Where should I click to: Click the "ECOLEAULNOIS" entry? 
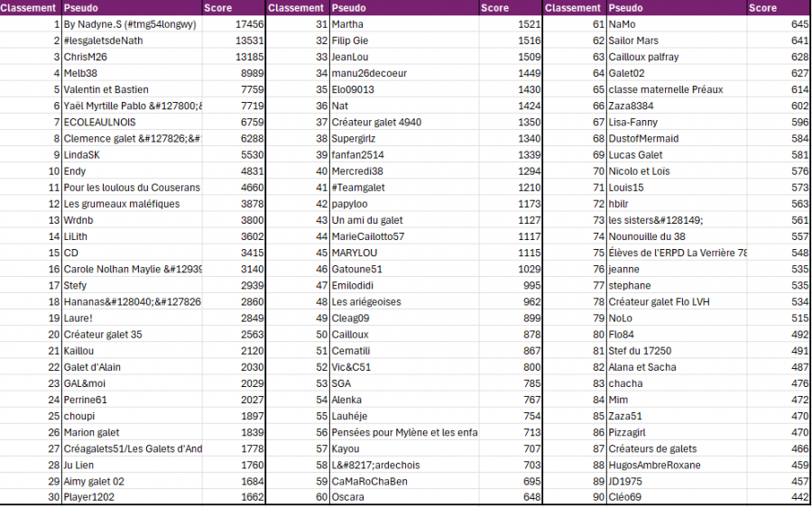[100, 122]
